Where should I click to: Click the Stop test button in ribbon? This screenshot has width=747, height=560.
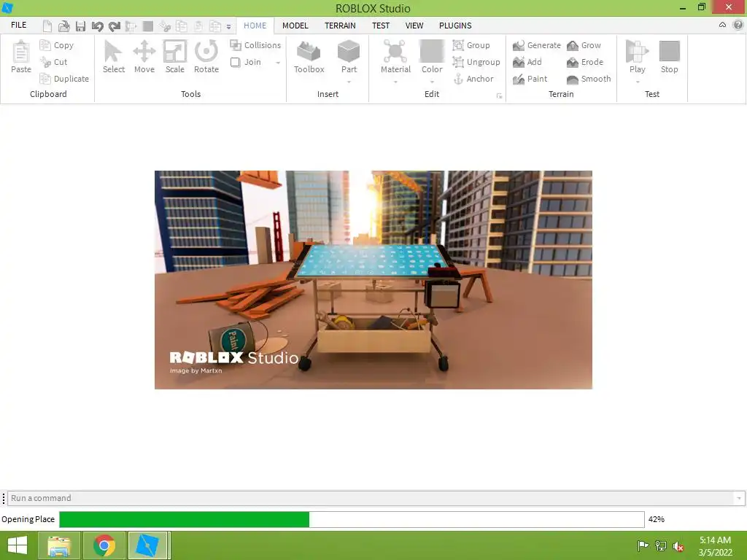(x=670, y=57)
